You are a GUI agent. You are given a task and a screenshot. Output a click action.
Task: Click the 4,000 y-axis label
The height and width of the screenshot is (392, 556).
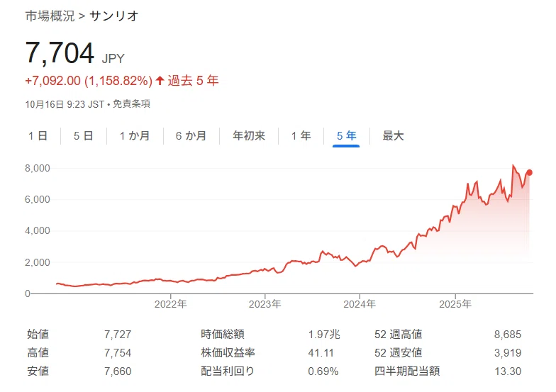tap(37, 231)
